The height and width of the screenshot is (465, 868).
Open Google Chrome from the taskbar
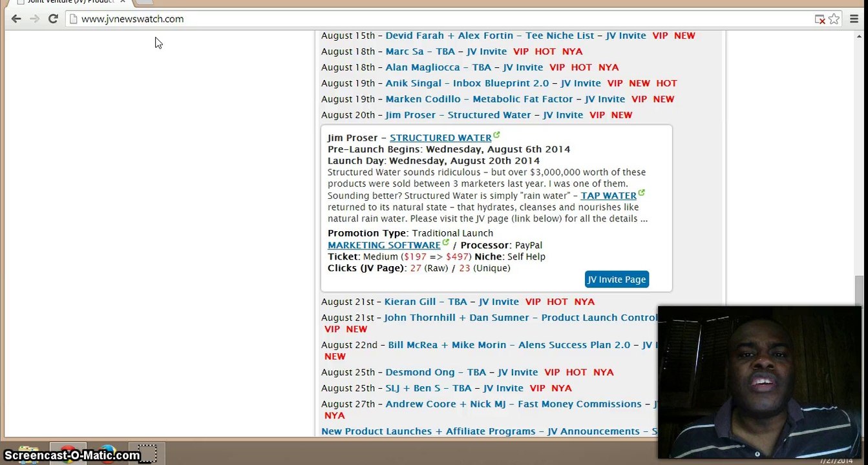68,454
